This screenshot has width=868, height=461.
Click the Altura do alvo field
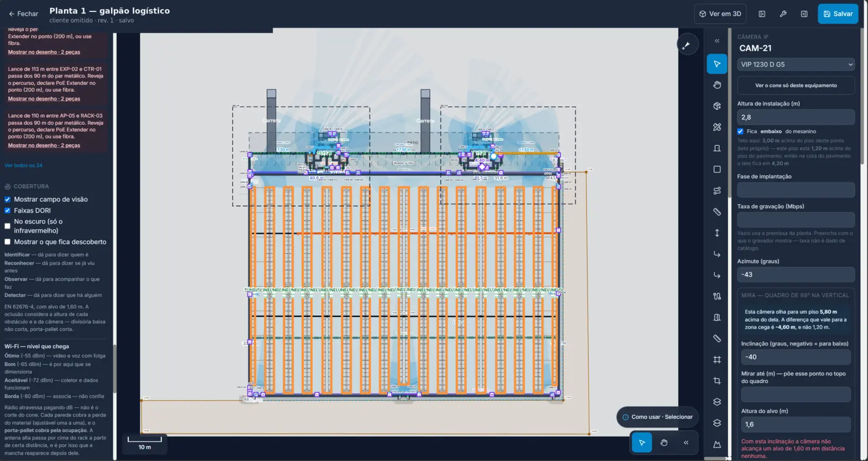coord(796,425)
